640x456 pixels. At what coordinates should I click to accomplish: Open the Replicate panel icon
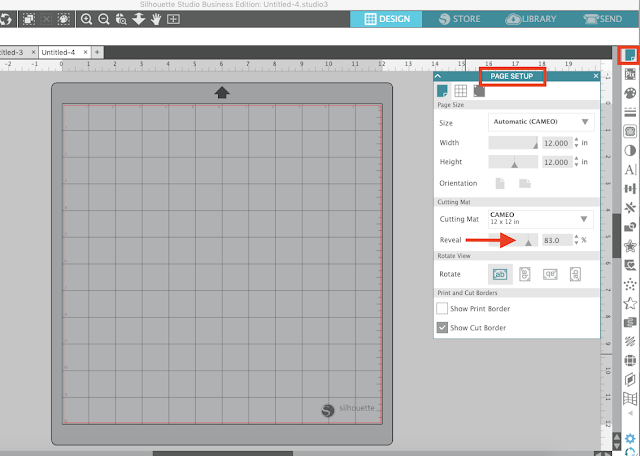[630, 208]
